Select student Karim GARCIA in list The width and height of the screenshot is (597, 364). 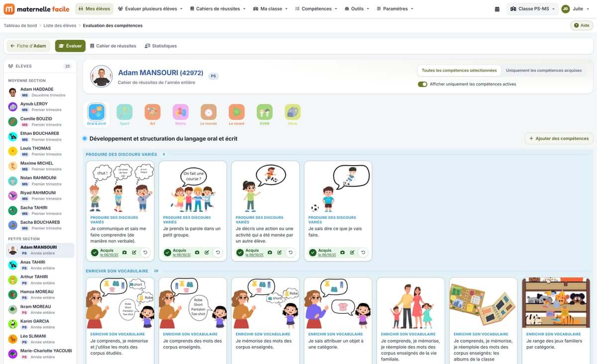(40, 324)
